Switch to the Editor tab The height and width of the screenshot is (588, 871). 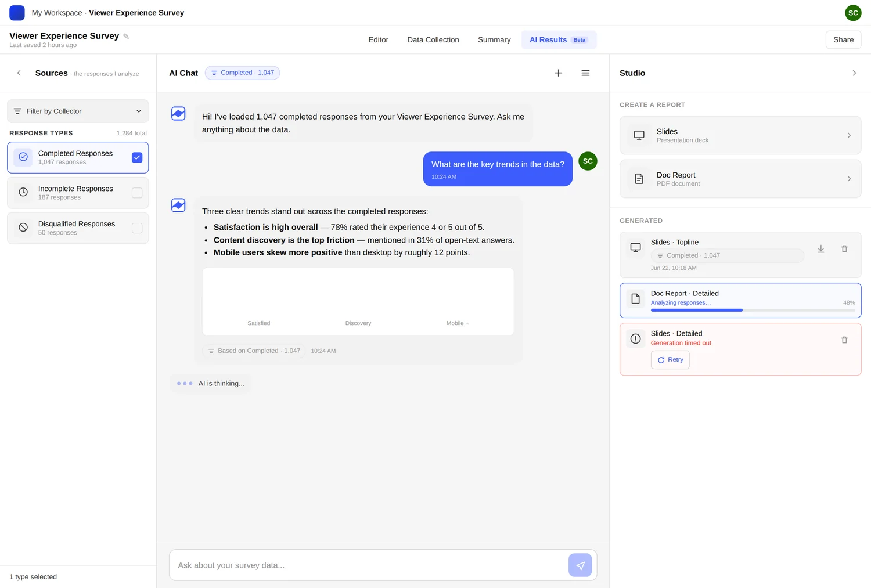point(378,39)
